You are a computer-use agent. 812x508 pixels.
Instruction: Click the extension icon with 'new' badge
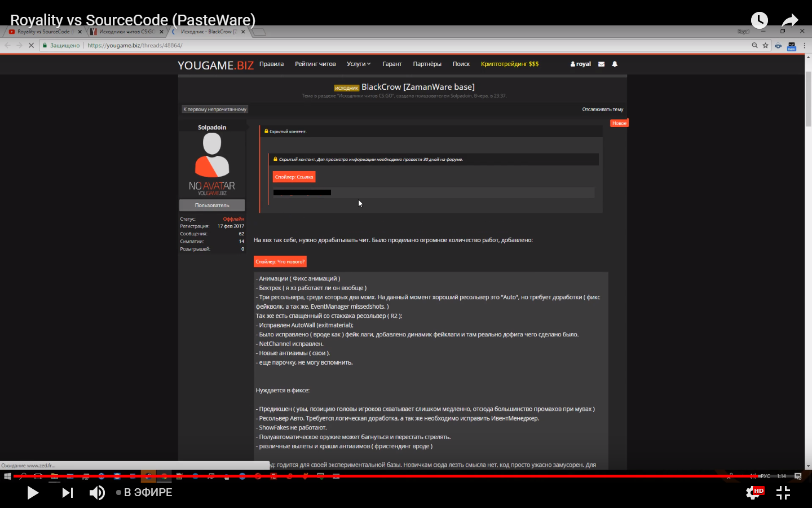pyautogui.click(x=792, y=46)
